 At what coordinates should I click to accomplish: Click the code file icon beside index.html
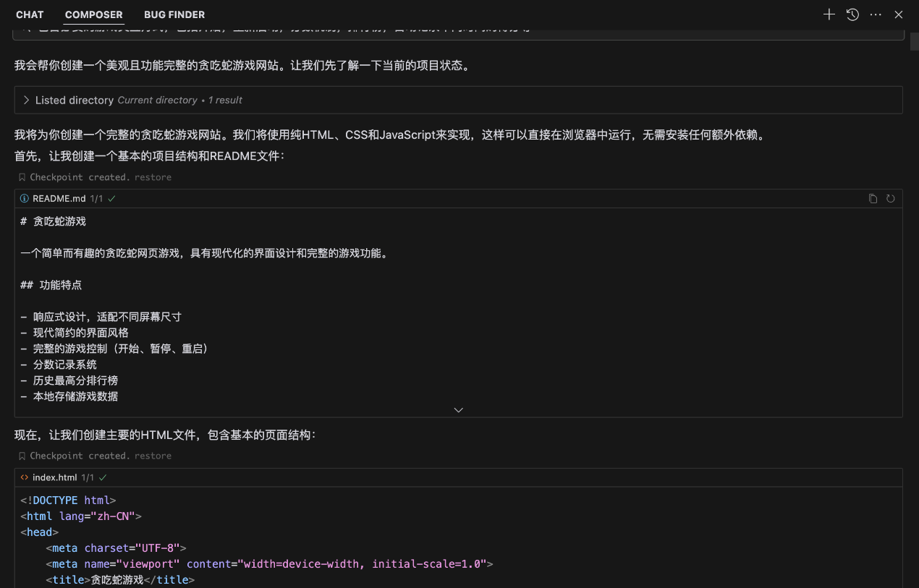pos(25,478)
